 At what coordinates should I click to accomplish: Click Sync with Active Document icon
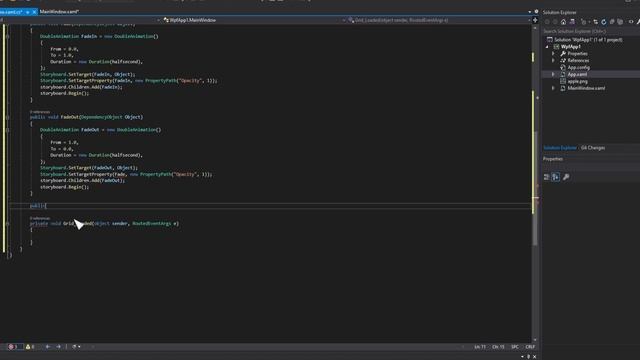pyautogui.click(x=596, y=22)
